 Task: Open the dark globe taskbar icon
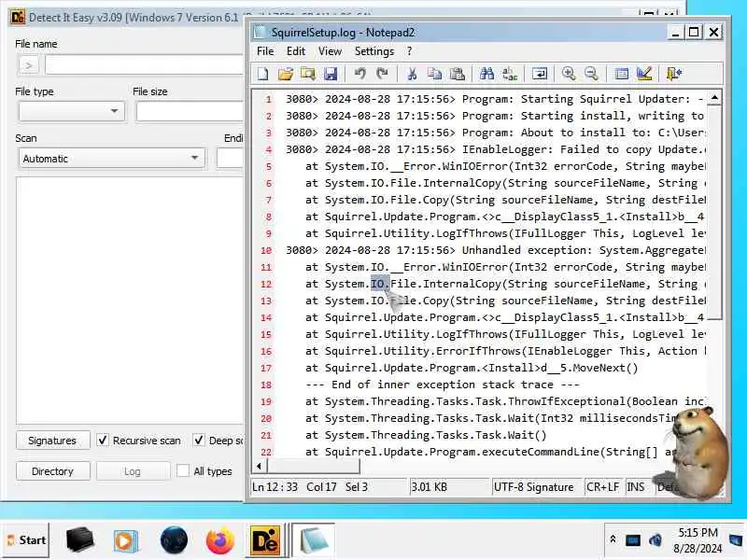click(x=174, y=540)
